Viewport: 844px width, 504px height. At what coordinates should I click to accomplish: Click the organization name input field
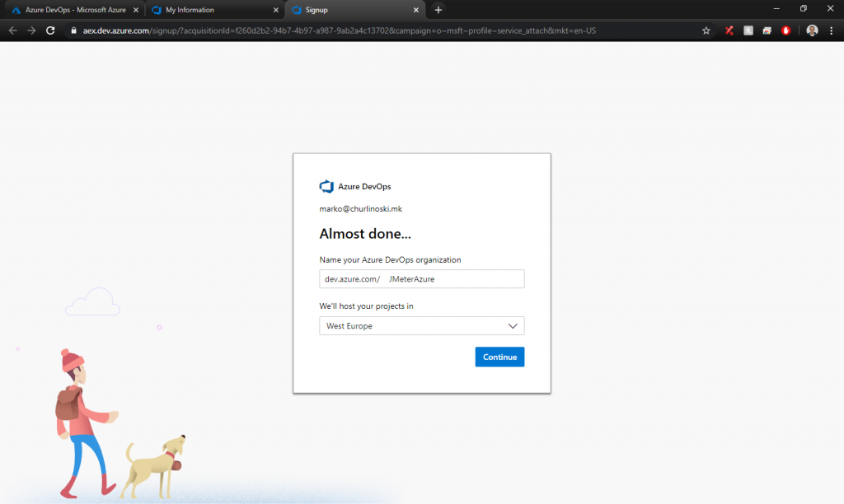[421, 278]
